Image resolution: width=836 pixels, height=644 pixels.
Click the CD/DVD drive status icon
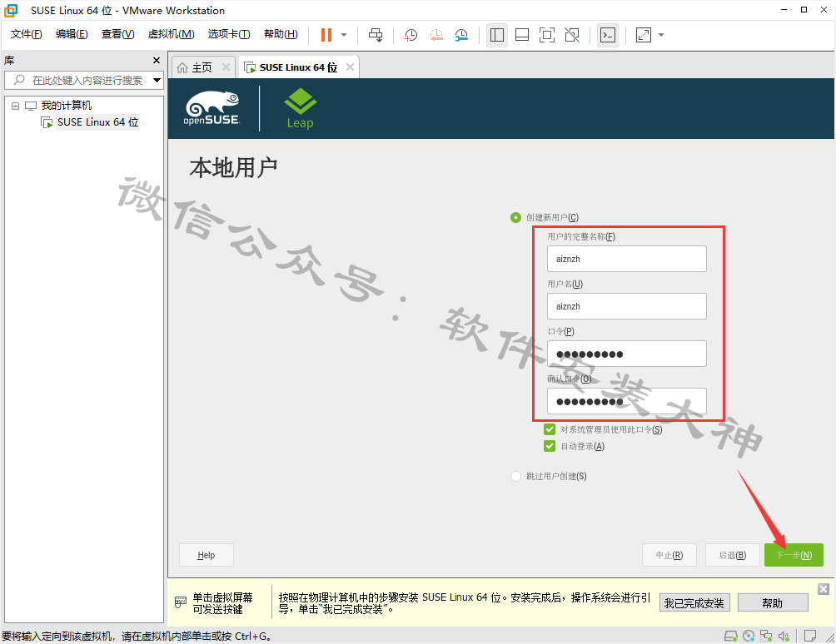coord(749,636)
